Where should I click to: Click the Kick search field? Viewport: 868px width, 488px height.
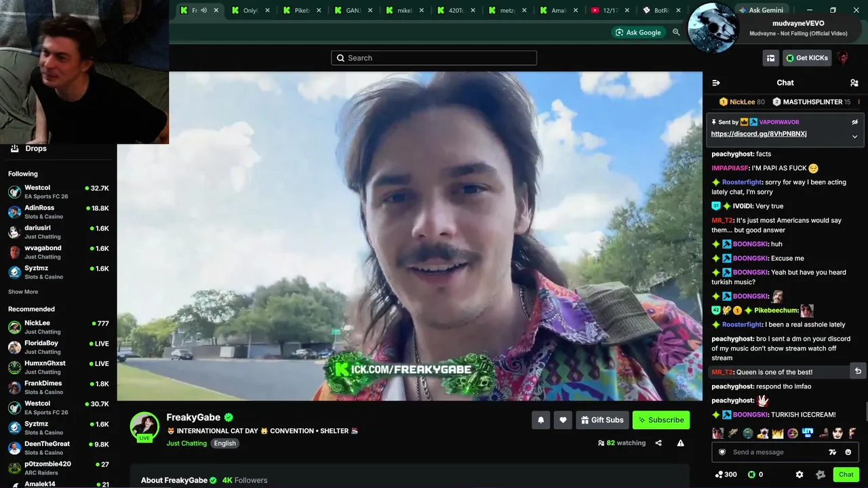(x=434, y=58)
